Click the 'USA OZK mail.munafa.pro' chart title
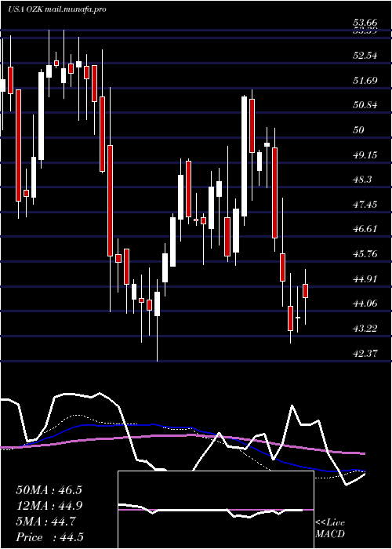The image size is (392, 549). tap(56, 9)
